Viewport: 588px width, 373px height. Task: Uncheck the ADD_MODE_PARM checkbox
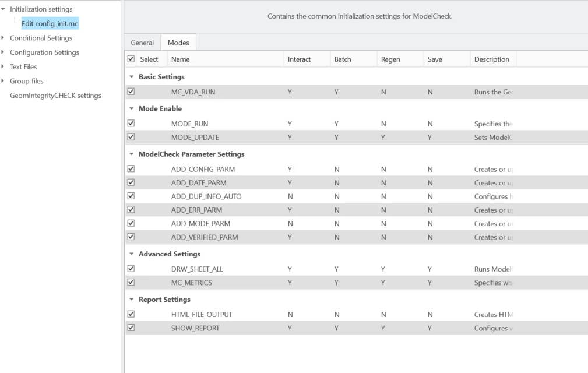(x=131, y=223)
